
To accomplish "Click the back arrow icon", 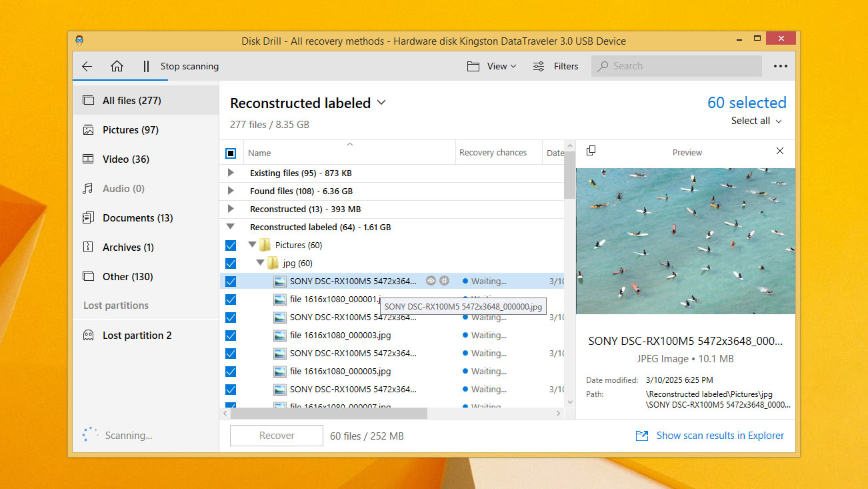I will click(x=87, y=66).
